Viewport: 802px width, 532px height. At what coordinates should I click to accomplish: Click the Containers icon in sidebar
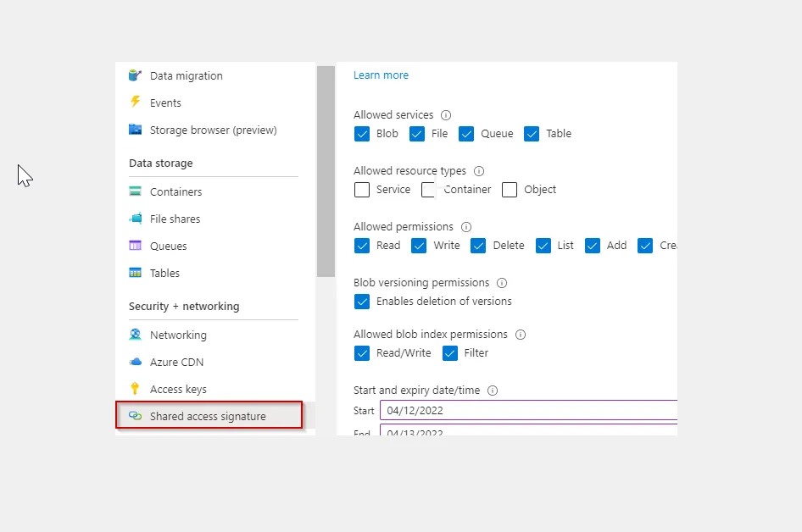tap(136, 191)
